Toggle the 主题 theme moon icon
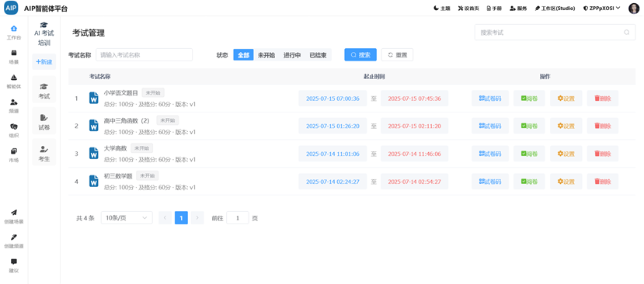Viewport: 644px width, 284px height. point(436,9)
